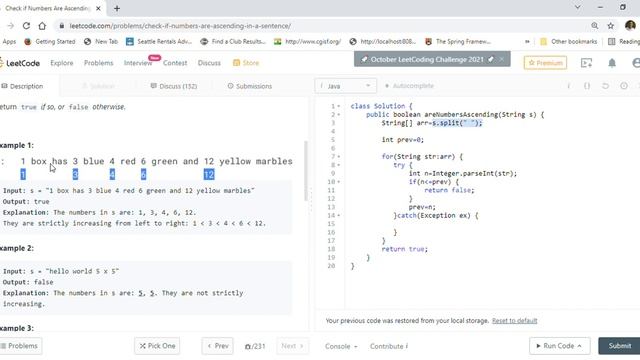Open the October LeetCoding Challenge 2021 banner

pos(427,60)
